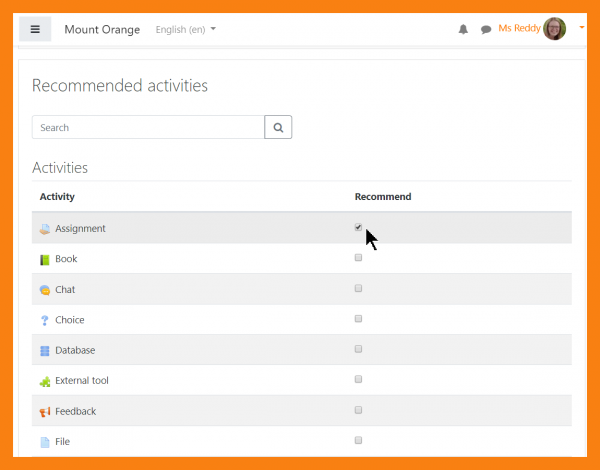Open the user menu arrow beside avatar
The width and height of the screenshot is (600, 470).
(x=582, y=28)
